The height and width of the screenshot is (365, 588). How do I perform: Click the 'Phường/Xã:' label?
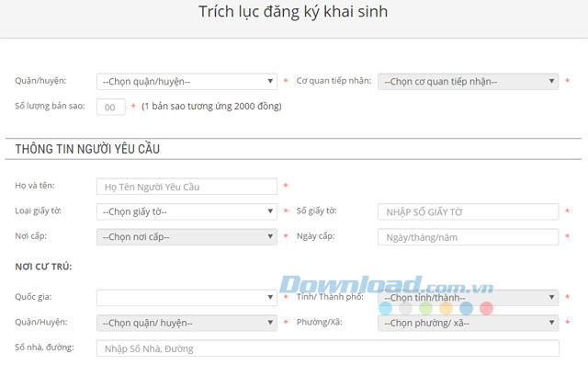tap(319, 322)
